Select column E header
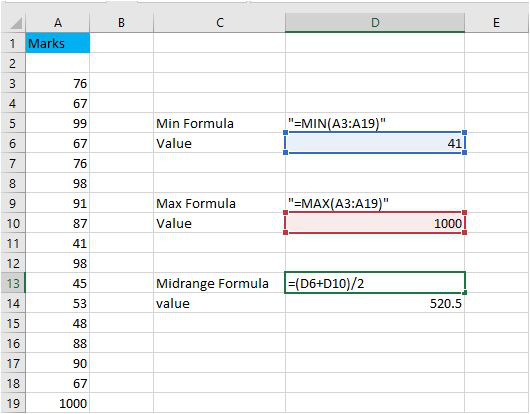 (496, 23)
